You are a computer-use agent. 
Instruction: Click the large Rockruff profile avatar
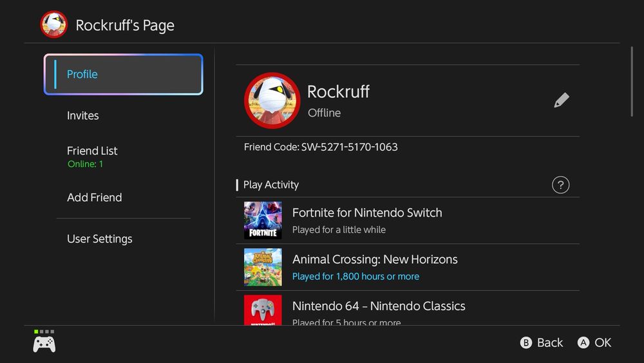272,101
